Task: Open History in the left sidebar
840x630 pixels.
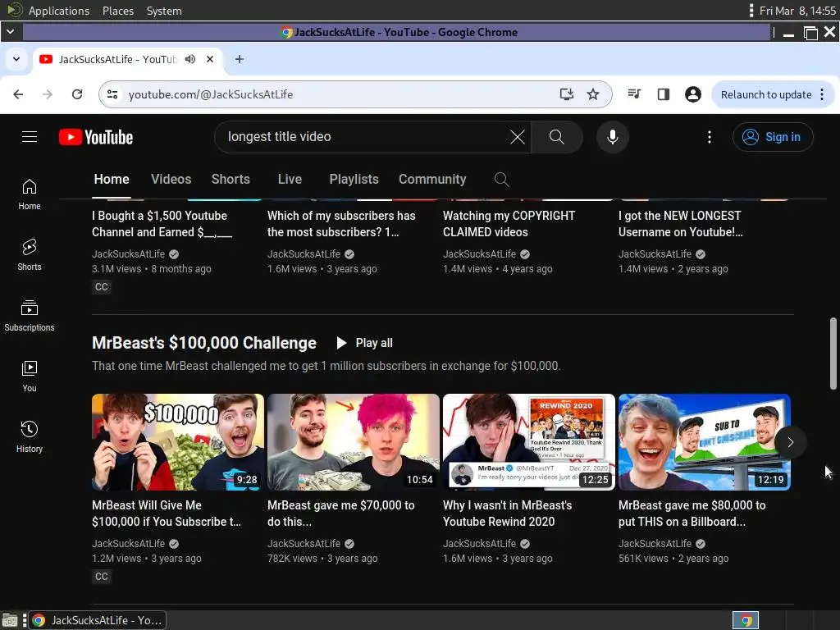Action: [x=30, y=437]
